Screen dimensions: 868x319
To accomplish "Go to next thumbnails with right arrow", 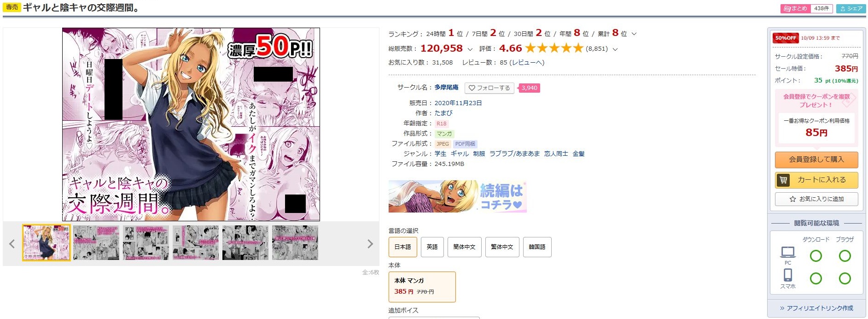I will click(x=370, y=244).
